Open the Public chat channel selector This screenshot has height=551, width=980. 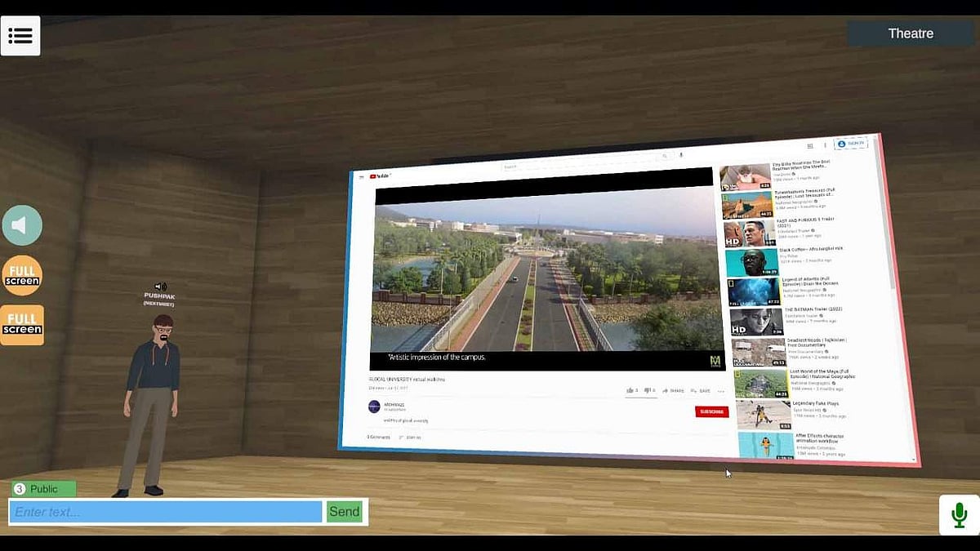(x=42, y=488)
